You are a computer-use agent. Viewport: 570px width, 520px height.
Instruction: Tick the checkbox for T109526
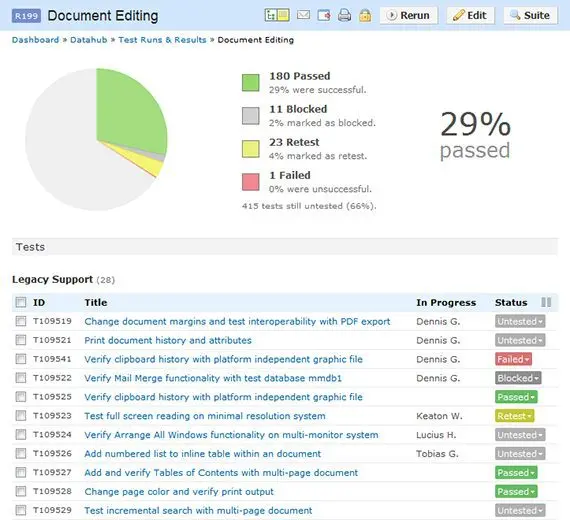pyautogui.click(x=21, y=453)
